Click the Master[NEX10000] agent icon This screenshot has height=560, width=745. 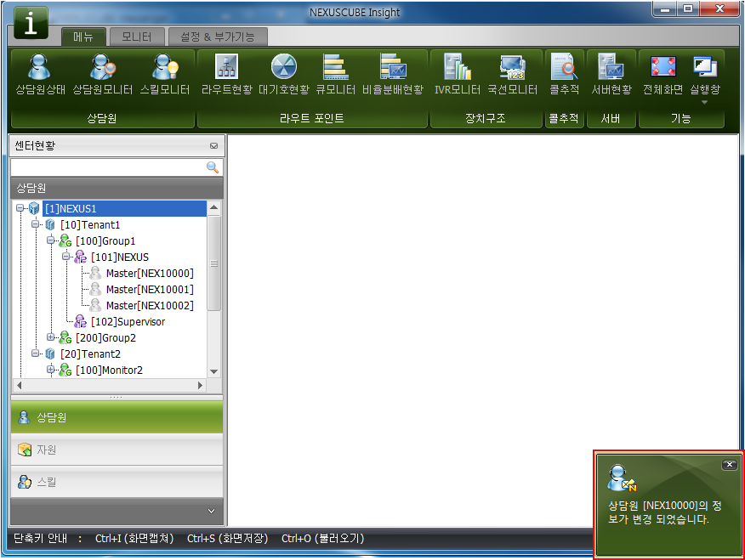[95, 273]
